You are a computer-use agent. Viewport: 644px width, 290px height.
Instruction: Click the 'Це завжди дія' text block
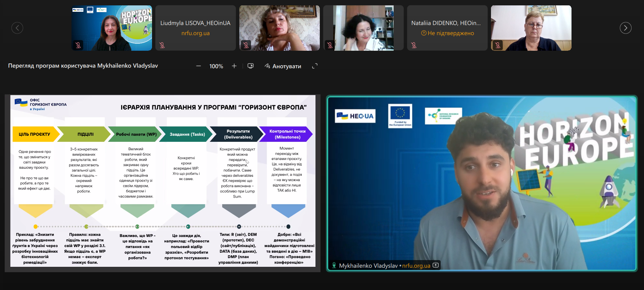(x=187, y=247)
